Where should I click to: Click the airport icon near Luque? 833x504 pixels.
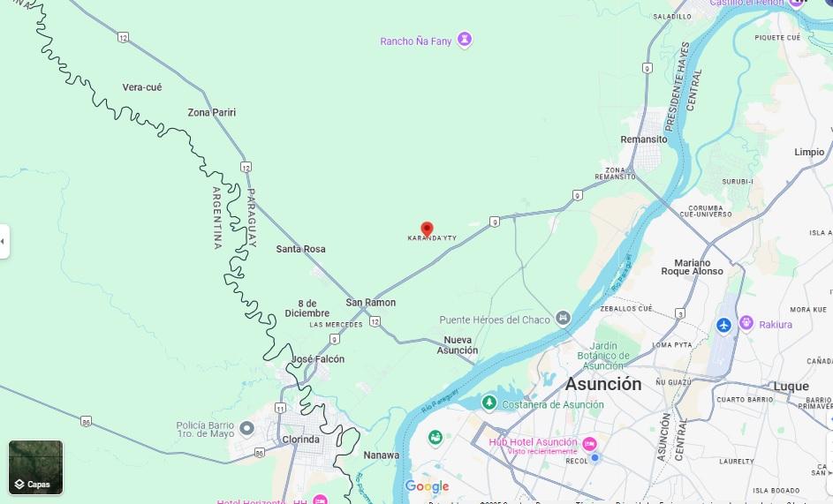click(723, 325)
